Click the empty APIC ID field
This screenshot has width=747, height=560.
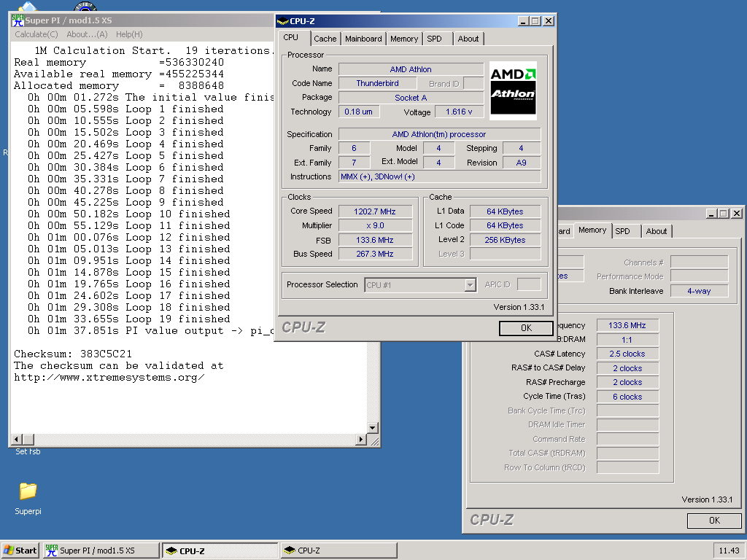click(x=529, y=285)
